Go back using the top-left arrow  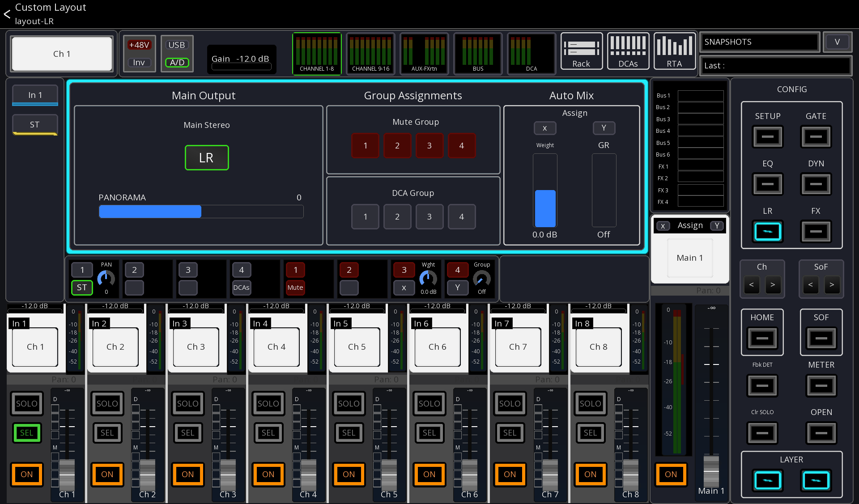(x=7, y=14)
